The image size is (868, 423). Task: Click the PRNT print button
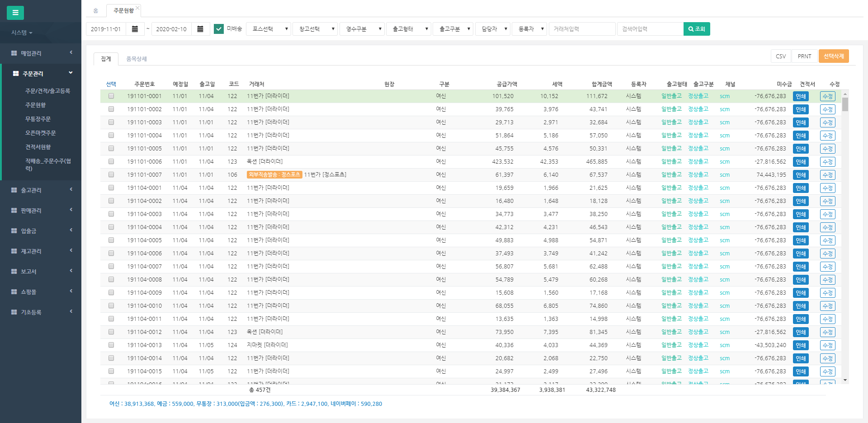804,56
